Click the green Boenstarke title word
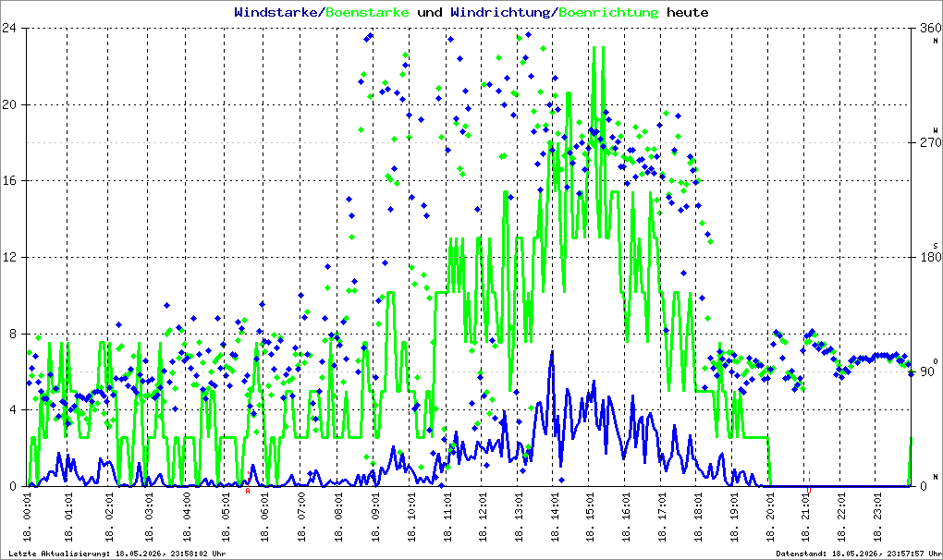 367,12
